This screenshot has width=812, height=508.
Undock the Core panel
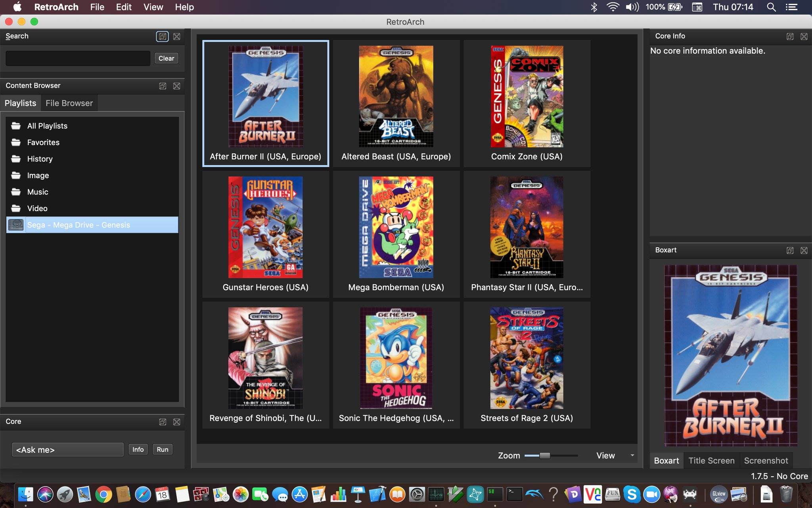pyautogui.click(x=163, y=422)
